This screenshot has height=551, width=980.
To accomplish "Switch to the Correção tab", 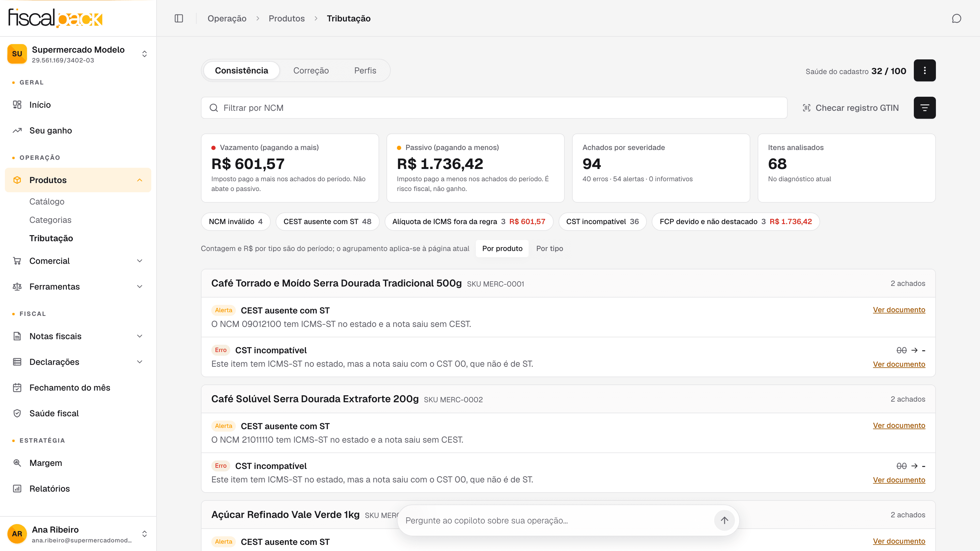I will click(311, 70).
